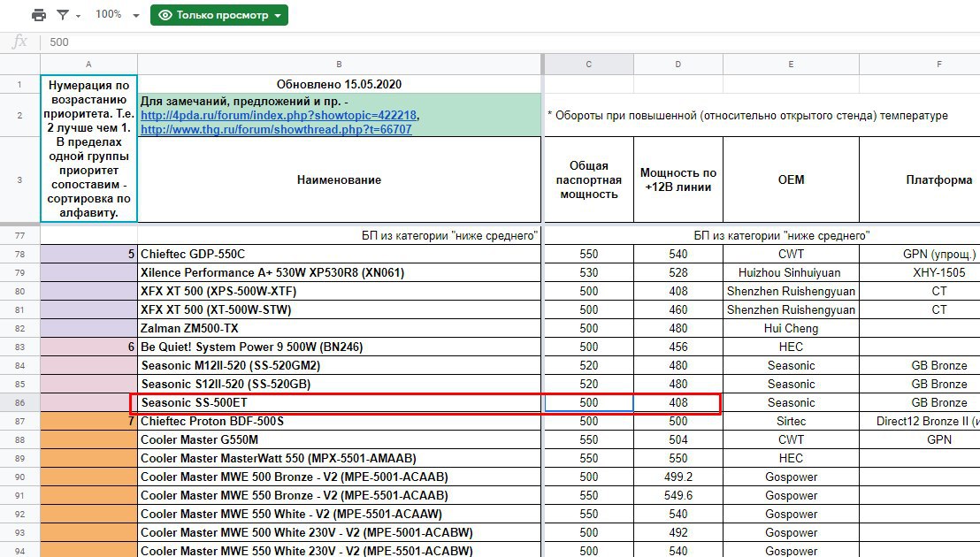980x557 pixels.
Task: Select 'Cooler Master MasterWatt 550' cell
Action: click(x=340, y=458)
